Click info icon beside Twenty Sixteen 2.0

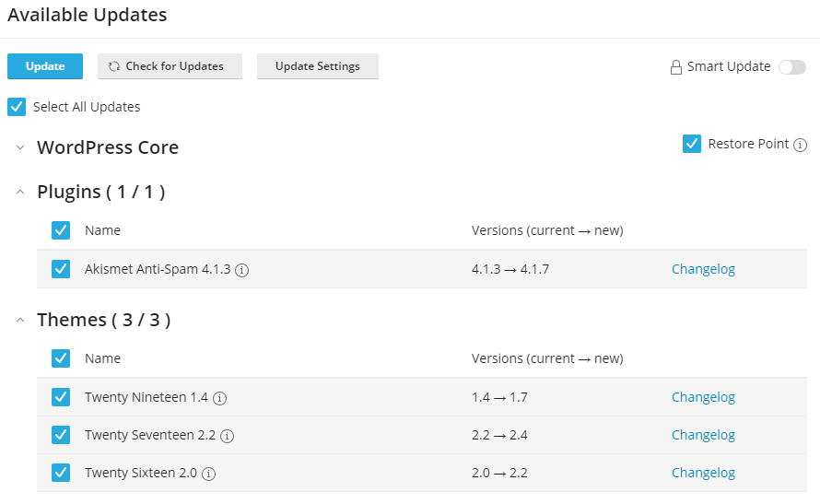(x=209, y=474)
